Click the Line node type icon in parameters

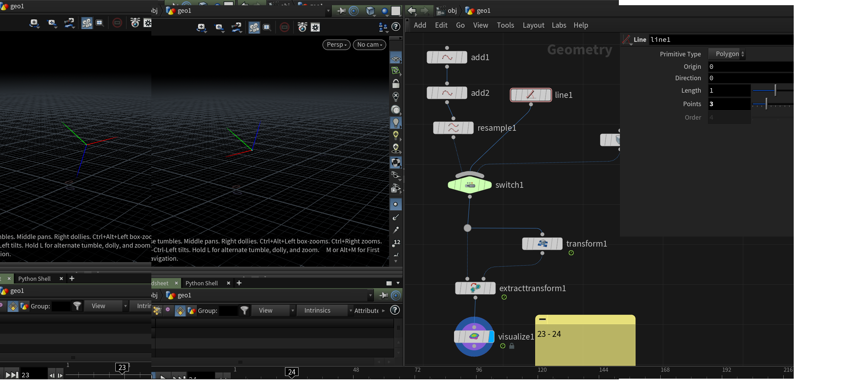(x=627, y=40)
